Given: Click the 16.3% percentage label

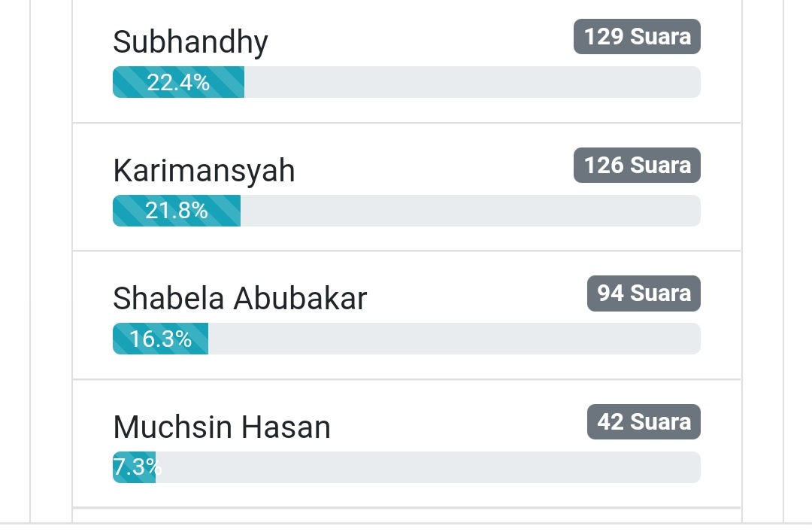Looking at the screenshot, I should point(161,339).
